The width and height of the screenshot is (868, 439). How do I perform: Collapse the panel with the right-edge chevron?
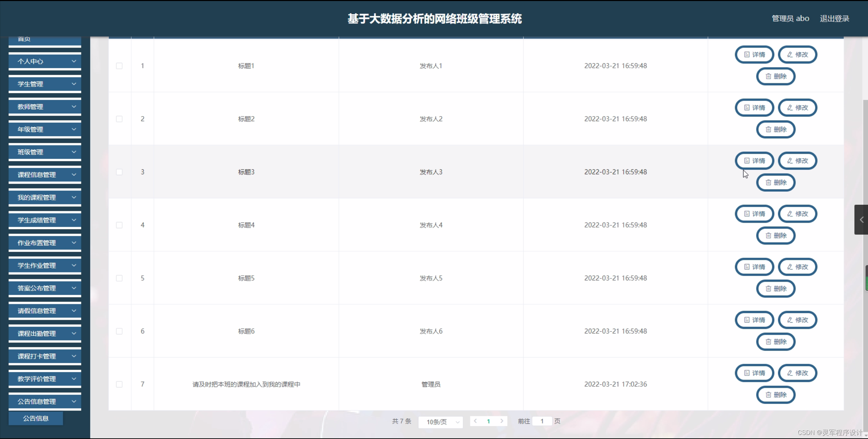pyautogui.click(x=861, y=220)
